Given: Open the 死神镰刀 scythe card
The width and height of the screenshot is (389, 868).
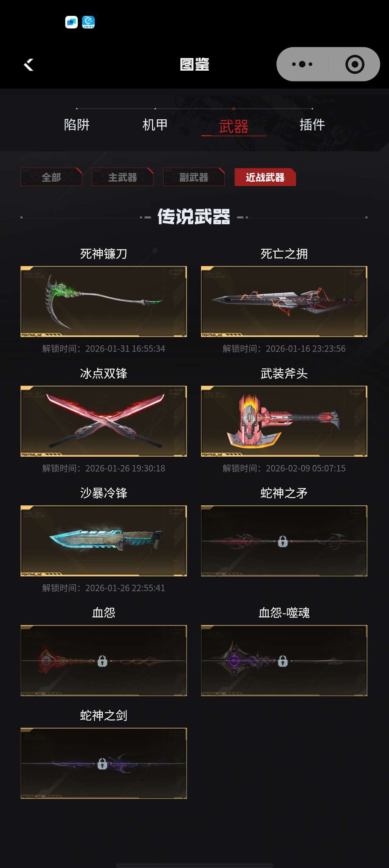Looking at the screenshot, I should tap(104, 301).
